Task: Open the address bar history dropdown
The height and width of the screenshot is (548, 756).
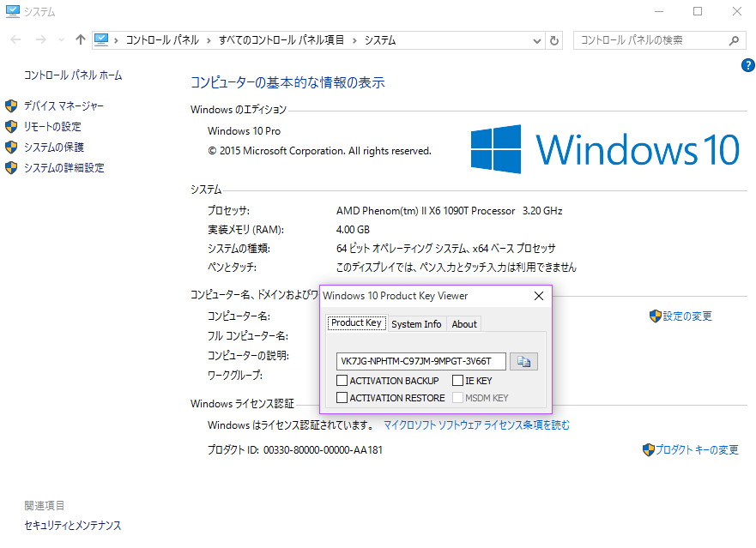Action: 536,41
